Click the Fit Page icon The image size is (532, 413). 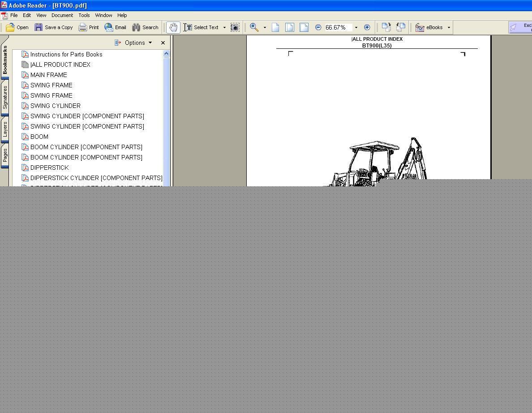tap(289, 27)
